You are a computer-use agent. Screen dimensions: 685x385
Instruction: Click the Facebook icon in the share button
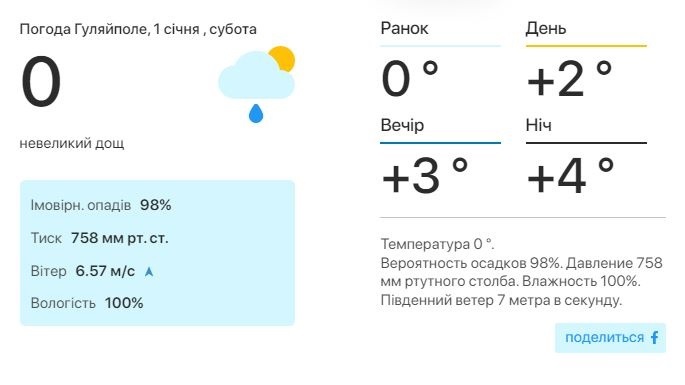[x=654, y=337]
